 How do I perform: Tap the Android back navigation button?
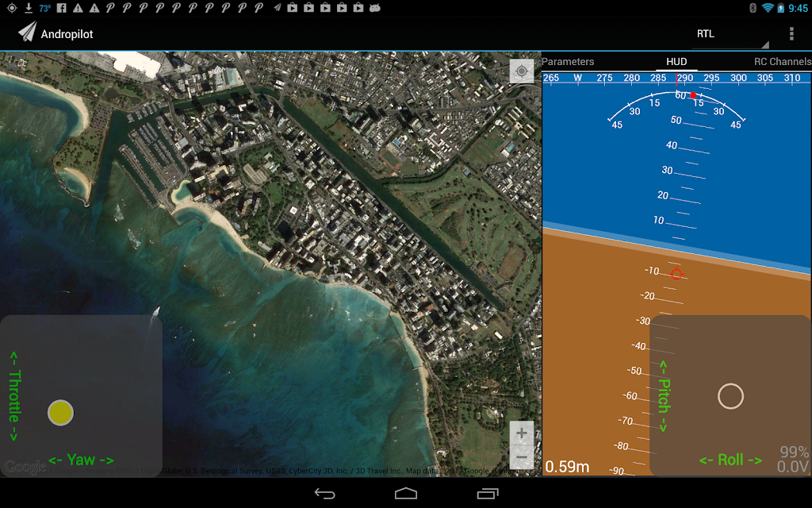[x=324, y=494]
